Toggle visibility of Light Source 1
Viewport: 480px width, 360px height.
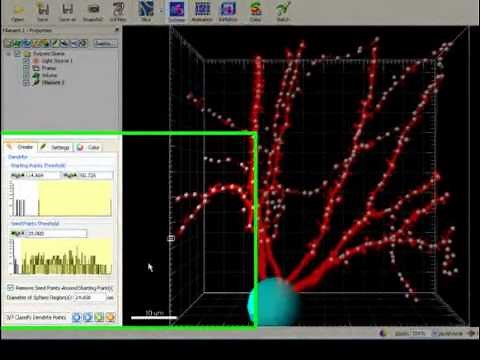pyautogui.click(x=26, y=61)
